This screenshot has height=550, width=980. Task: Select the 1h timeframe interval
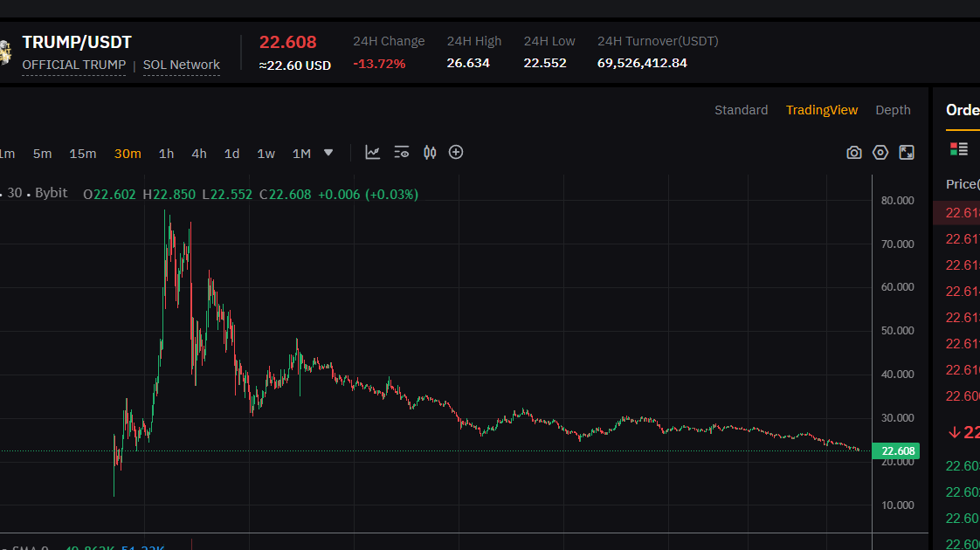point(166,154)
